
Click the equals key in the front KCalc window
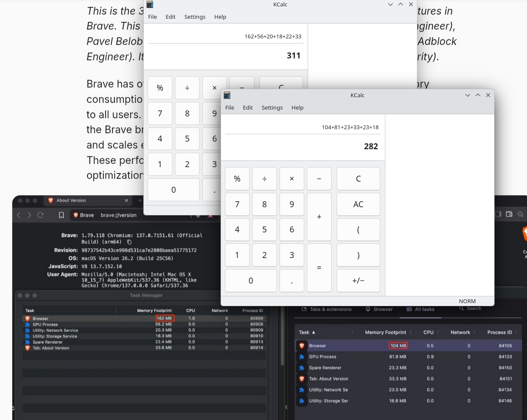[319, 268]
